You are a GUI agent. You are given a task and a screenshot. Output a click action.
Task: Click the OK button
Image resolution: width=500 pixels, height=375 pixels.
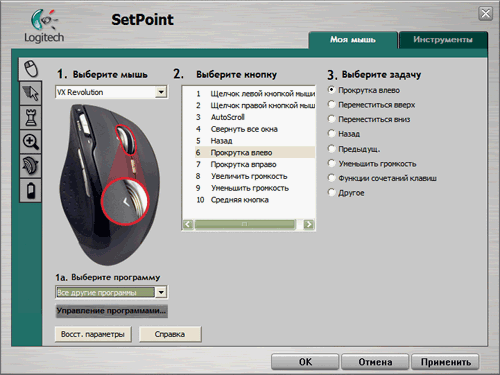[x=305, y=362]
